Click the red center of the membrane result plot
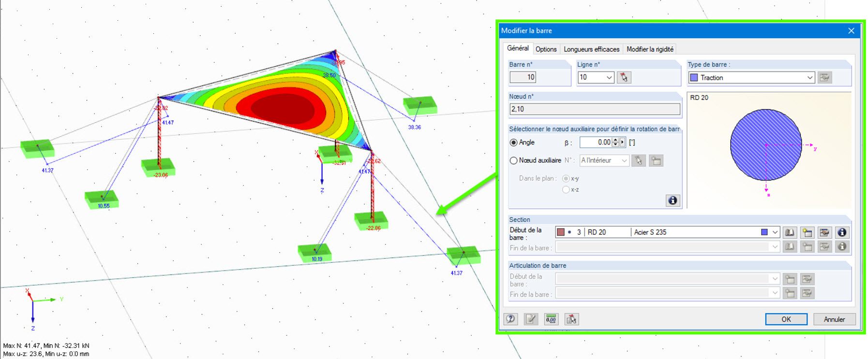The height and width of the screenshot is (359, 868). click(x=283, y=107)
